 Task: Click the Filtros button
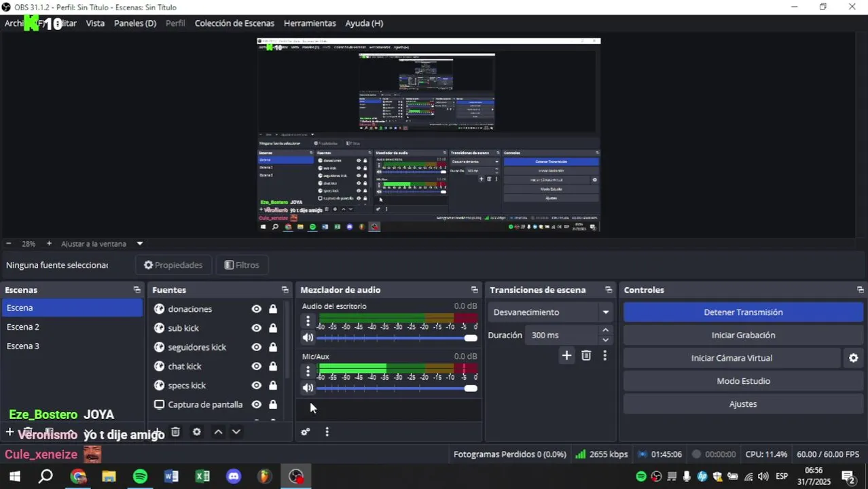click(242, 265)
